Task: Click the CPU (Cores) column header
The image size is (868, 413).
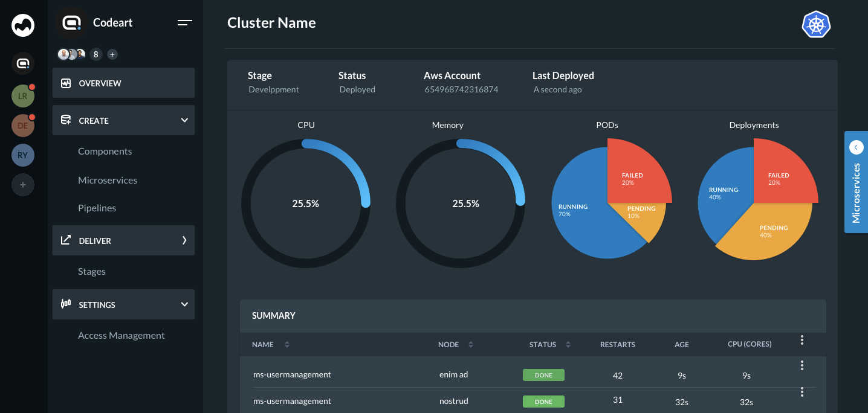Action: 750,344
